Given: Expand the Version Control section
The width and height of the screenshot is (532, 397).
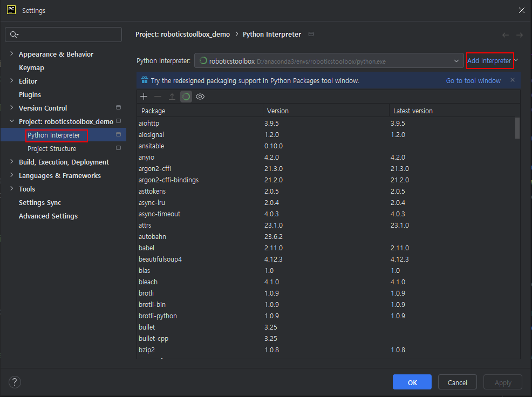Looking at the screenshot, I should [x=12, y=107].
